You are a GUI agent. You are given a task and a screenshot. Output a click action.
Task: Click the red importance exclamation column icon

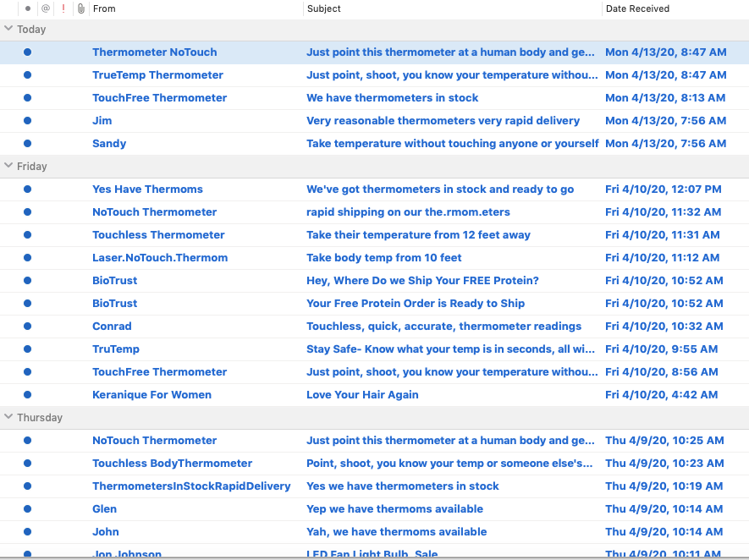[x=63, y=8]
